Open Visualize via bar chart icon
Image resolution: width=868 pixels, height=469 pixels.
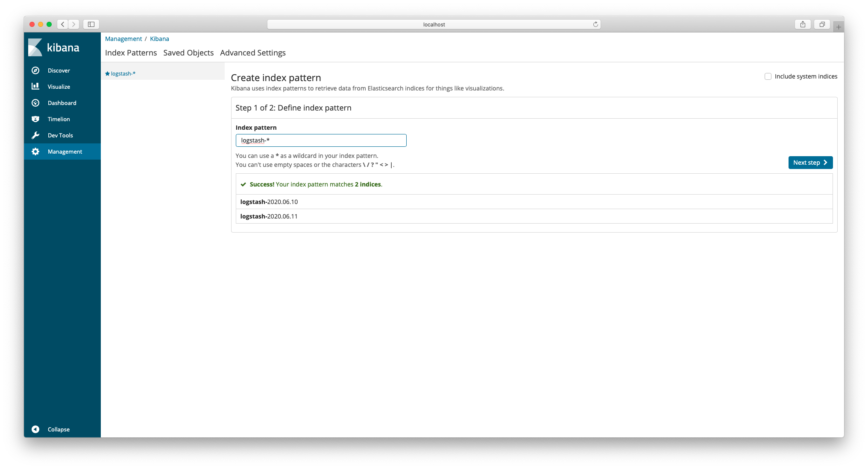tap(35, 87)
